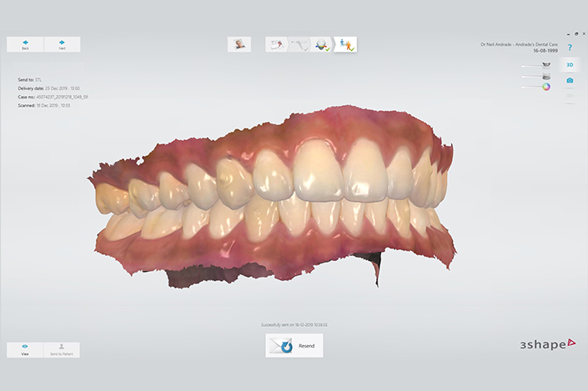This screenshot has height=391, width=588.
Task: Click the Back arrow button
Action: 25,44
